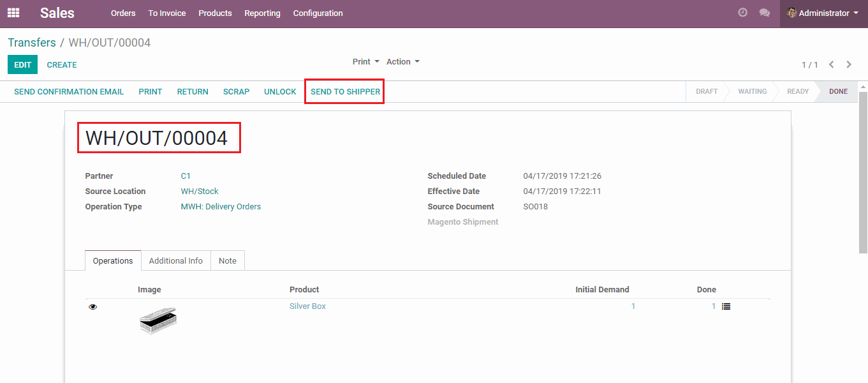Go to the next record arrow
This screenshot has height=383, width=868.
pyautogui.click(x=849, y=64)
